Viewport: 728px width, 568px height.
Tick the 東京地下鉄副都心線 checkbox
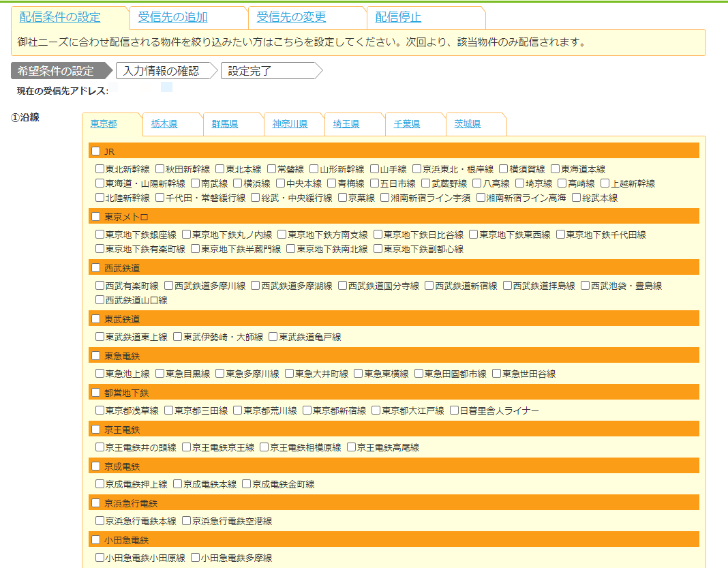[x=378, y=248]
